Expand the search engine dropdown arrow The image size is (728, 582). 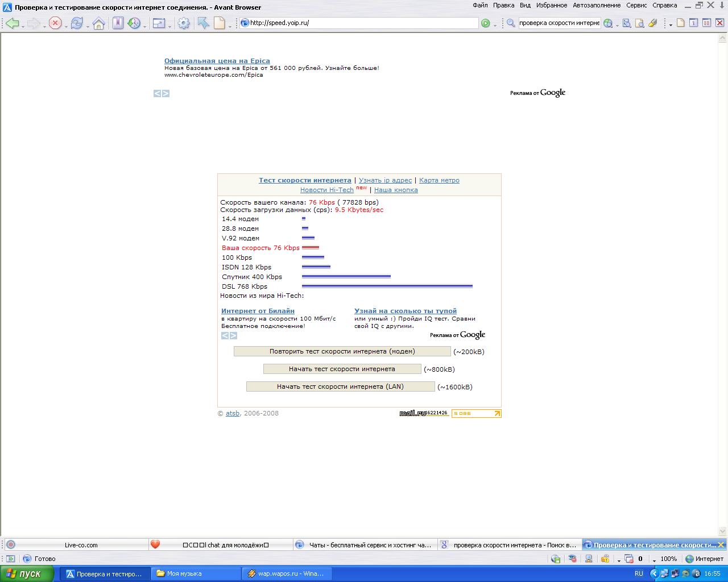617,26
